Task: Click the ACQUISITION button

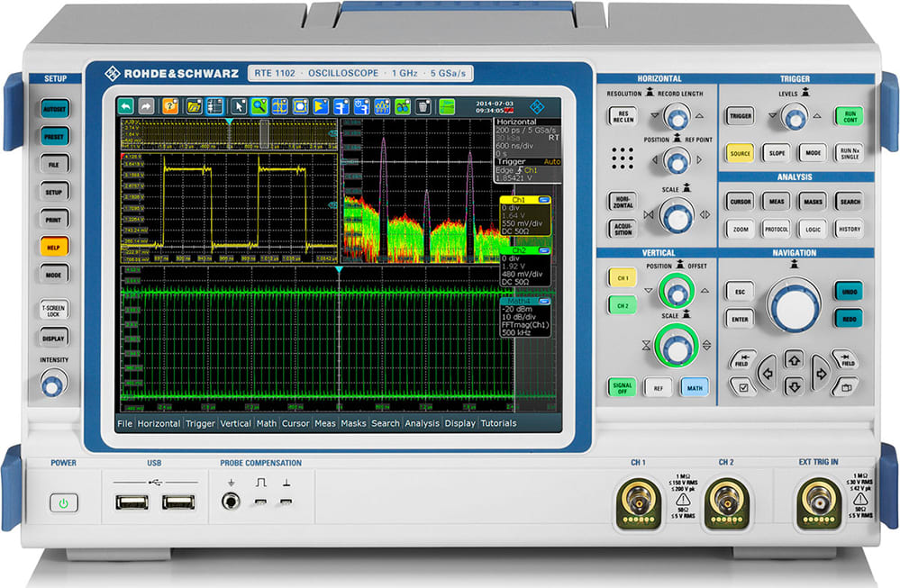Action: pyautogui.click(x=623, y=229)
